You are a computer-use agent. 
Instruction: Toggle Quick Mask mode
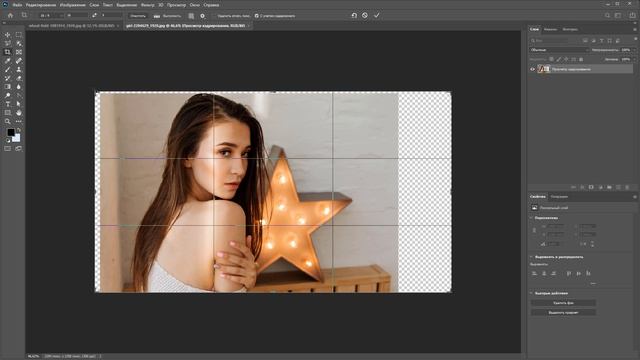click(x=8, y=149)
